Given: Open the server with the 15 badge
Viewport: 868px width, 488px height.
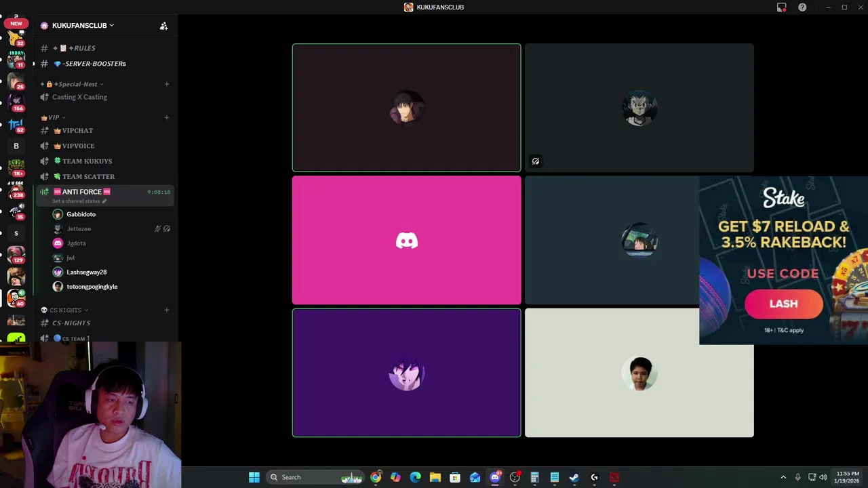Looking at the screenshot, I should click(16, 211).
